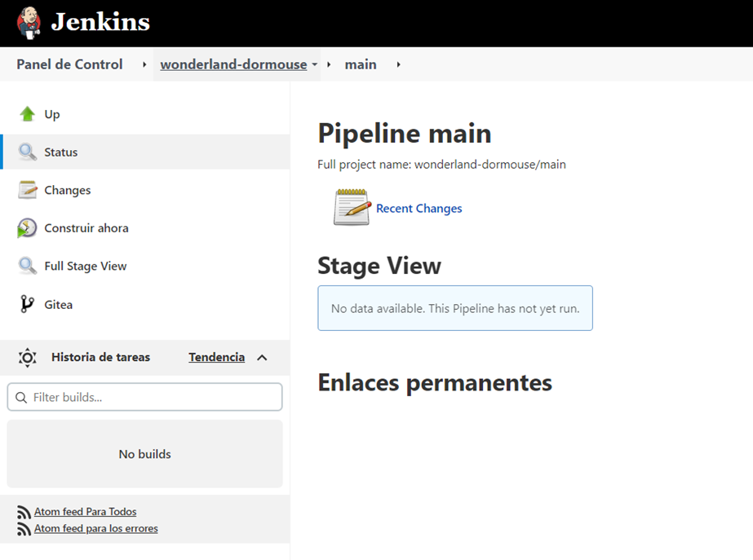Click the Atom feed Para Todos RSS icon
This screenshot has width=753, height=560.
coord(24,513)
